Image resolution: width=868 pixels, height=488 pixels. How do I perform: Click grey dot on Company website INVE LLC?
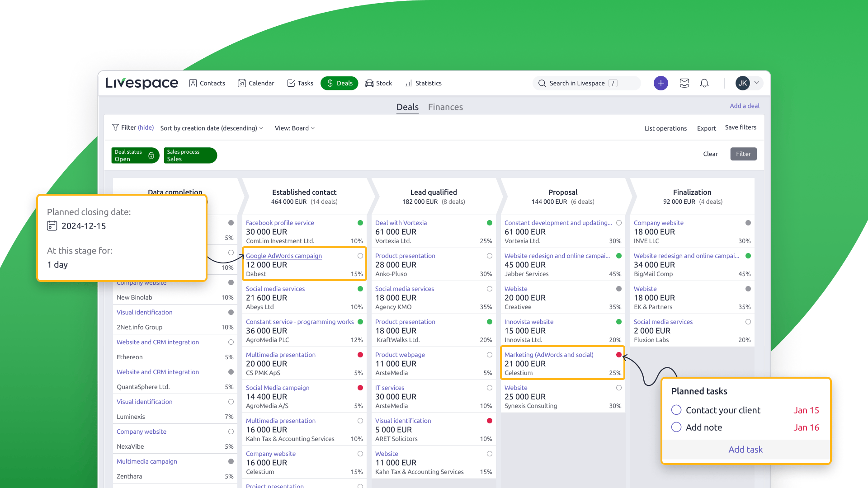[x=748, y=223]
